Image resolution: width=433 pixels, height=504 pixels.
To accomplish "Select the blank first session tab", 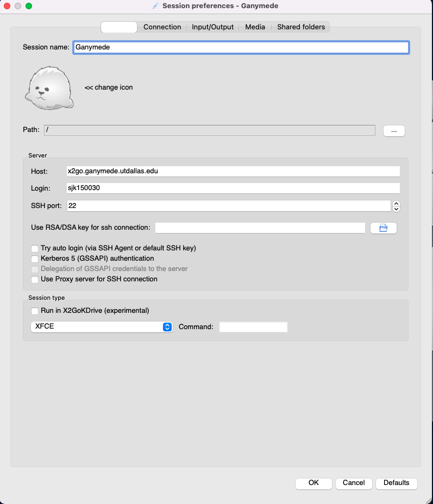I will coord(119,27).
